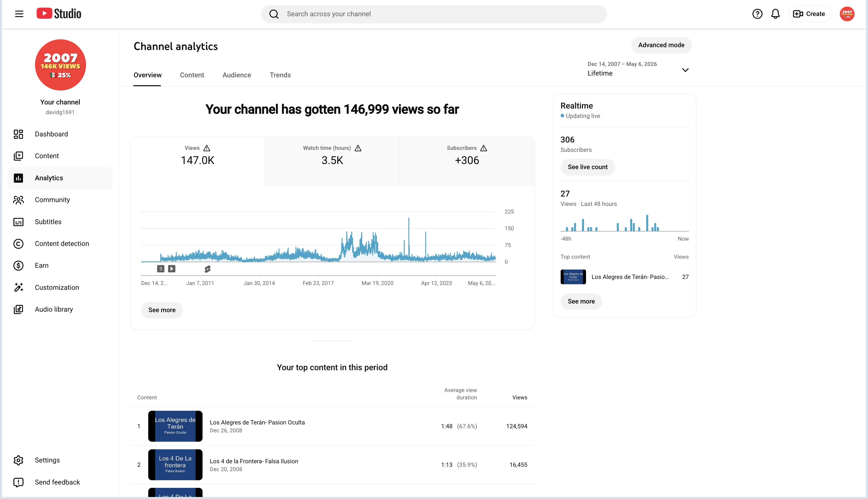
Task: Open the Earn dollar icon
Action: tap(19, 266)
